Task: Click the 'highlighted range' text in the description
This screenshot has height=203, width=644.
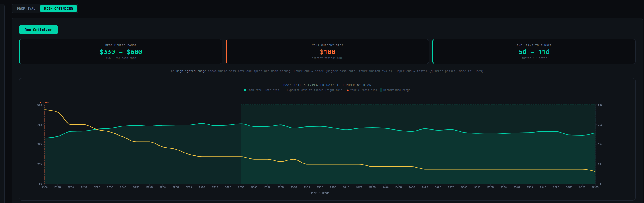Action: point(191,71)
